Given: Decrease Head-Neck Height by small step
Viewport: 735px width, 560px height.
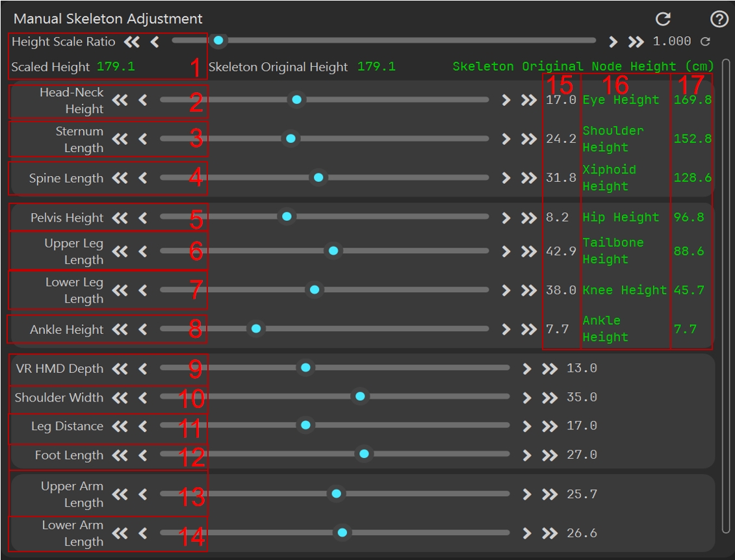Looking at the screenshot, I should (143, 100).
